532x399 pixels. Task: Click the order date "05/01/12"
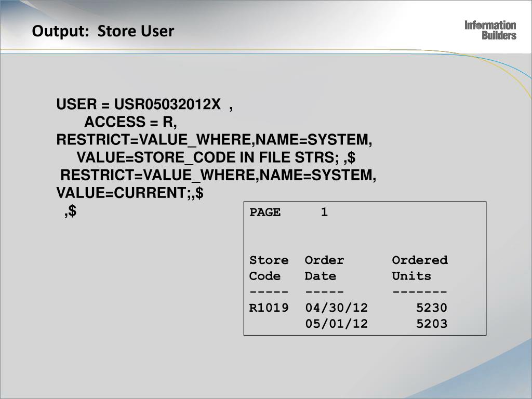pos(336,324)
